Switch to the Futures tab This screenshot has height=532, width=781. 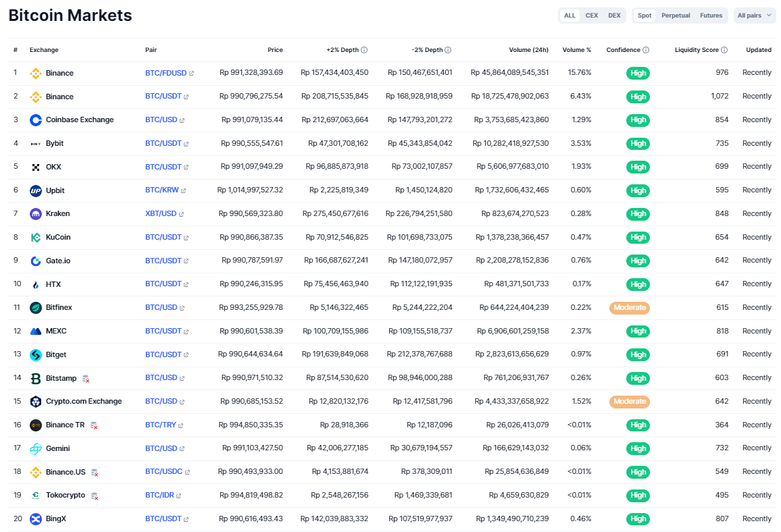(711, 16)
